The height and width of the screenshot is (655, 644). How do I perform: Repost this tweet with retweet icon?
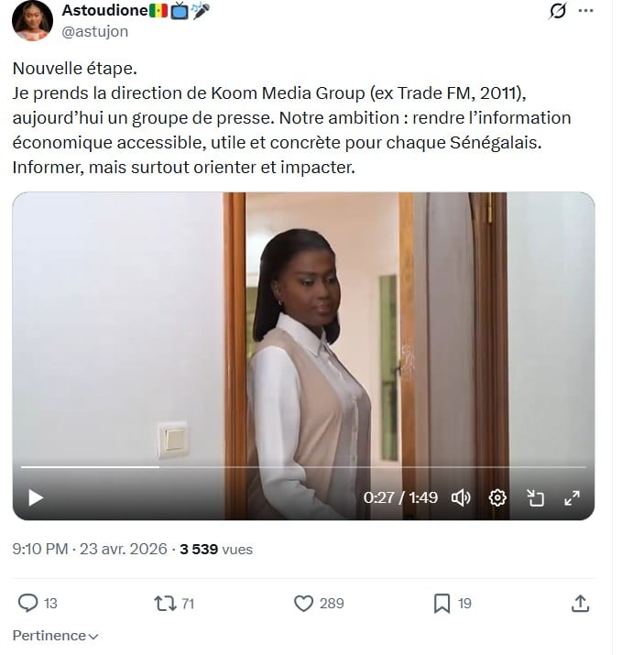coord(165,603)
